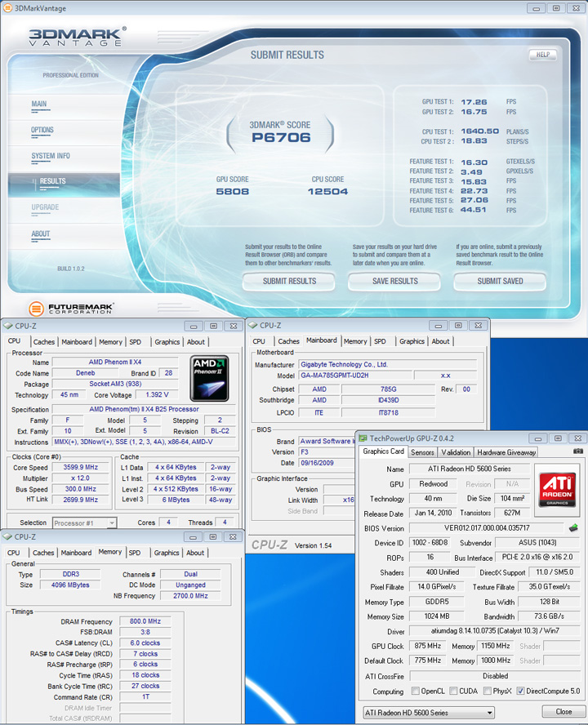
Task: Click the Gigabyte Technology manufacturer field
Action: click(x=388, y=364)
